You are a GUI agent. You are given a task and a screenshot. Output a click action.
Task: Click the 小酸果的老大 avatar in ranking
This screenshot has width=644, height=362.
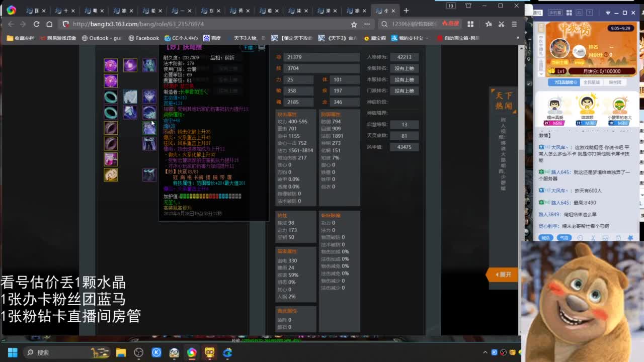[619, 105]
